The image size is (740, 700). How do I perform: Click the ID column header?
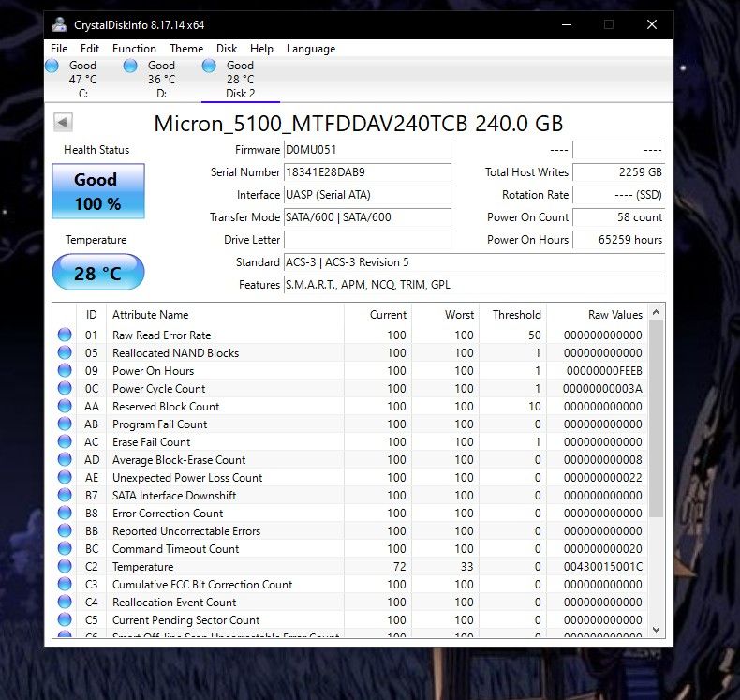coord(92,315)
